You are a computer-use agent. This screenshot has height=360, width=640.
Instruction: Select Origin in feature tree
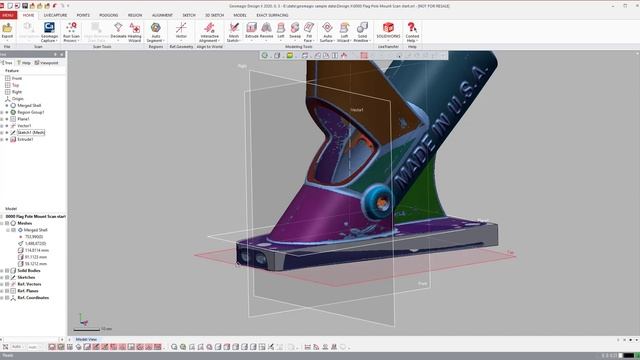coord(18,99)
